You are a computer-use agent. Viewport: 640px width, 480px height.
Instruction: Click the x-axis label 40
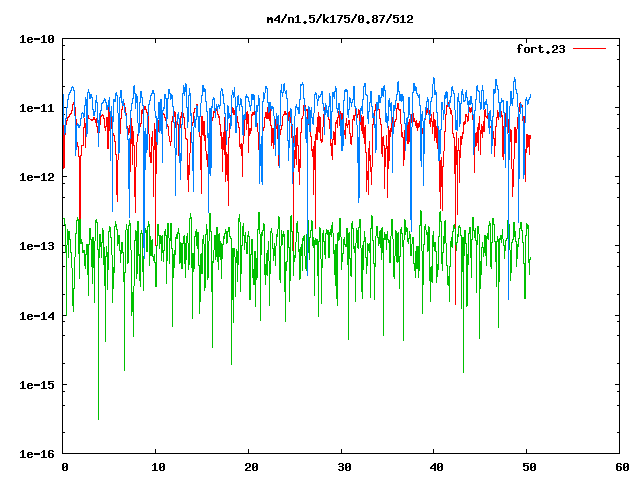[436, 467]
